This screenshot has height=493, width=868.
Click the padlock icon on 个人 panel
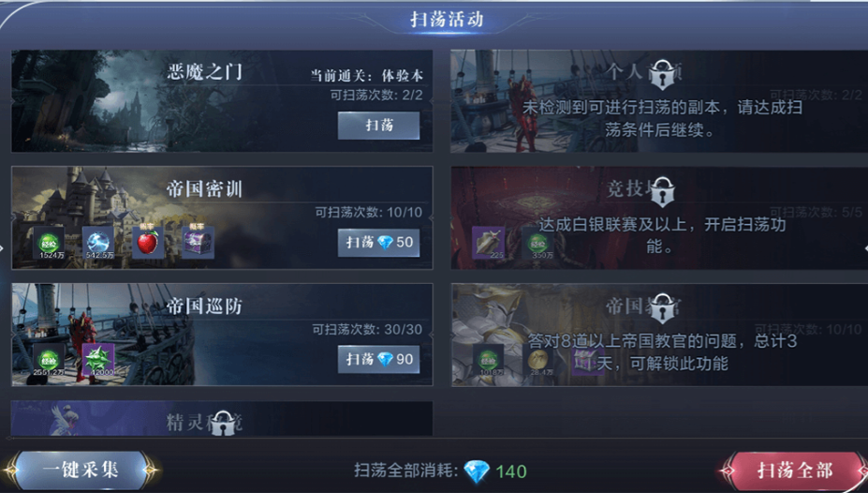(662, 75)
